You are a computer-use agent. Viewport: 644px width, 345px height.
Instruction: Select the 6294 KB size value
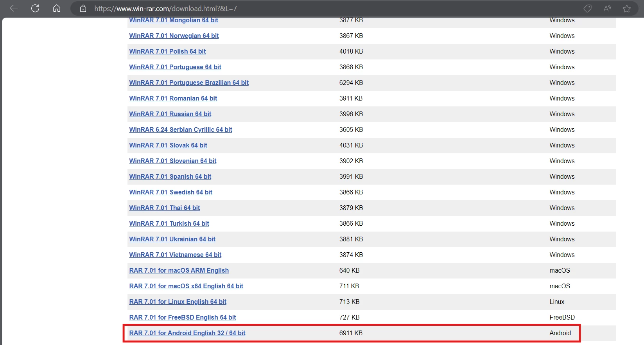[351, 83]
